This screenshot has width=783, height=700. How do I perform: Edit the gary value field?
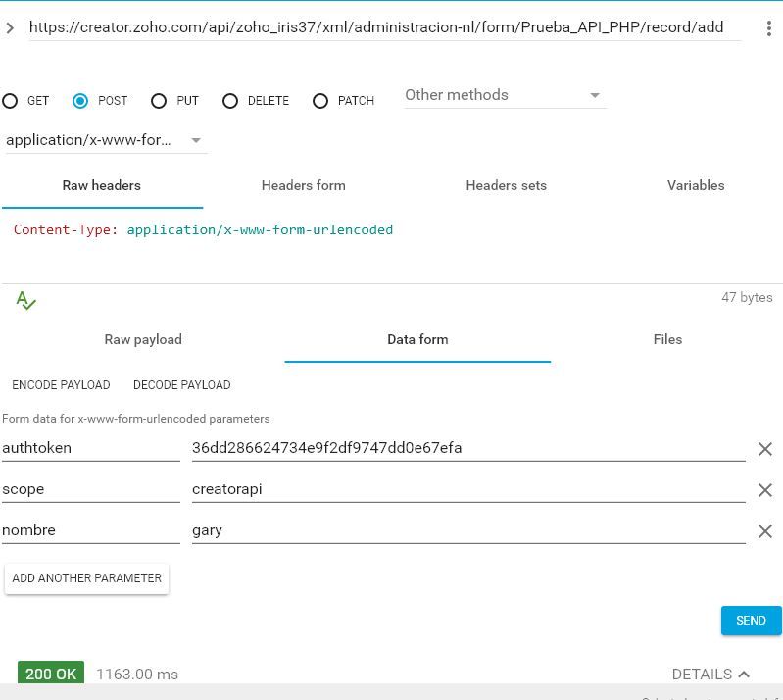pos(468,530)
